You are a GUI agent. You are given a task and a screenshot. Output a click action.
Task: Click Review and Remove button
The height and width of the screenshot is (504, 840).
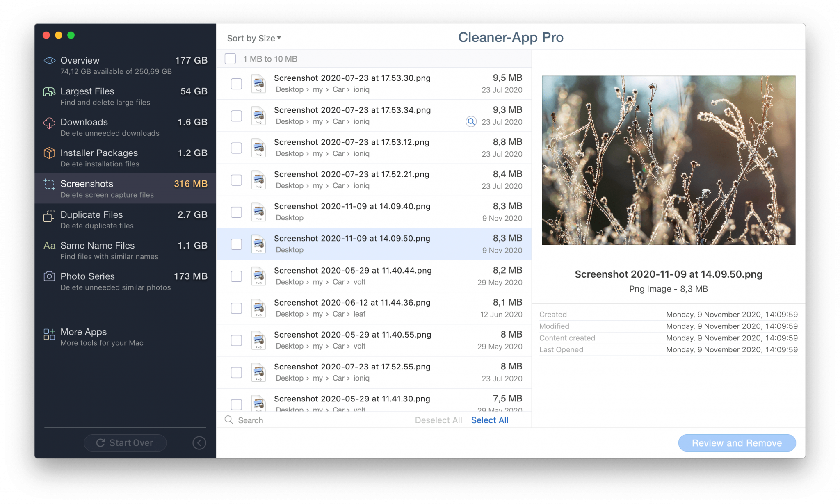[x=737, y=443]
